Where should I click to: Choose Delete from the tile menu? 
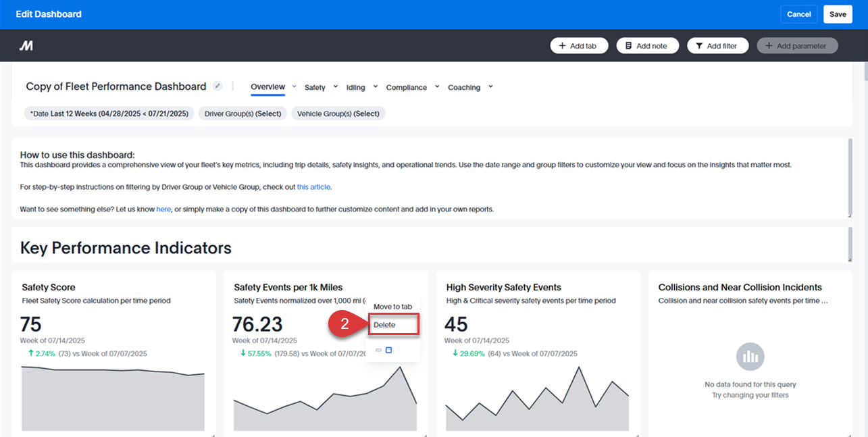[x=384, y=325]
